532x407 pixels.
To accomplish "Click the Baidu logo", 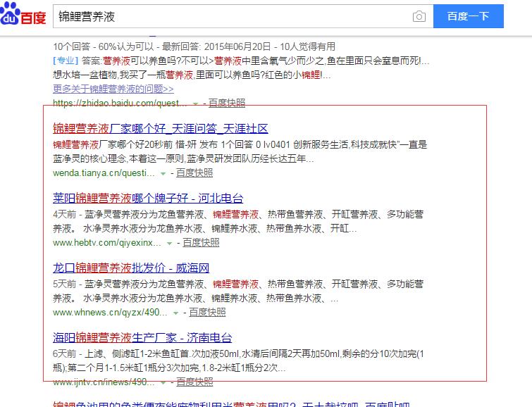I will pos(23,14).
